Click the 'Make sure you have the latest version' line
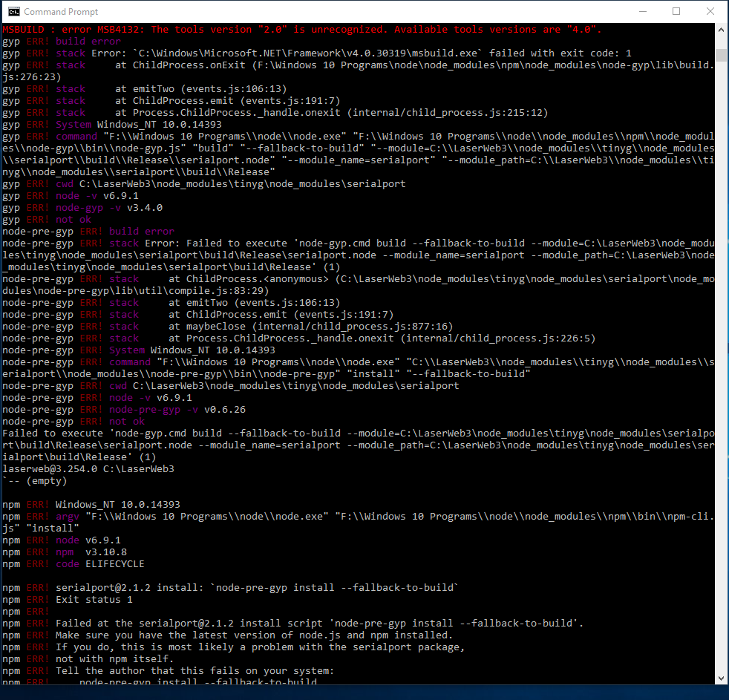Viewport: 729px width, 700px height. point(228,635)
